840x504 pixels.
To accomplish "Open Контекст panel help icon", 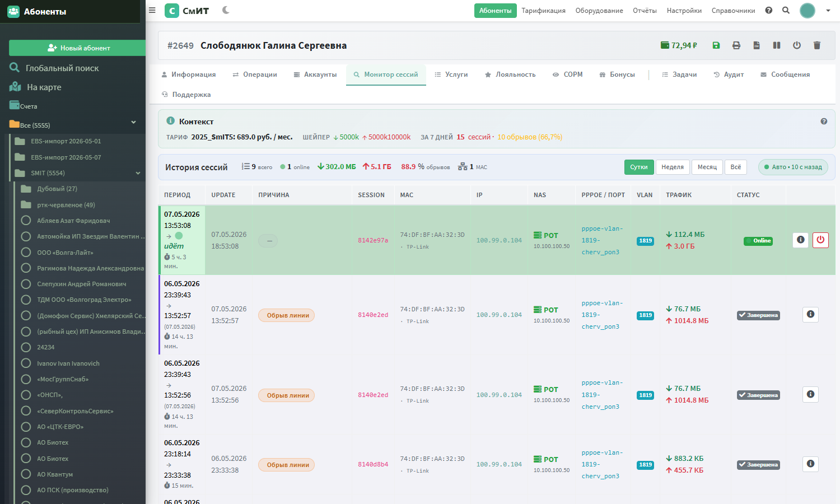I will [x=824, y=122].
